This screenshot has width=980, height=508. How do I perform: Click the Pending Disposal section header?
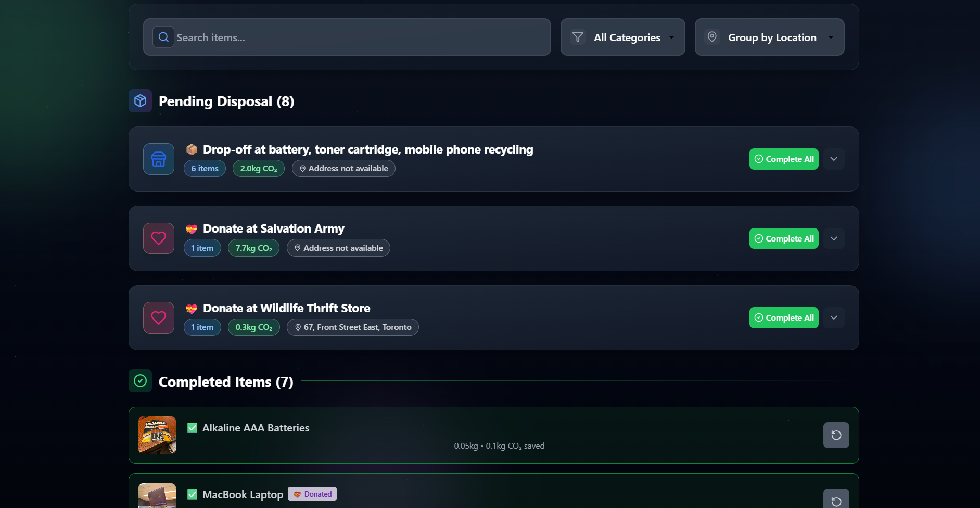pos(226,101)
